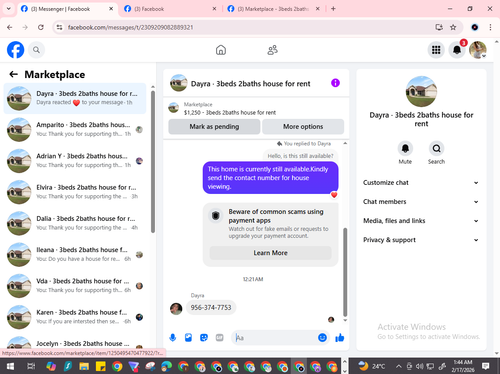This screenshot has height=374, width=500.
Task: Open the Adrian Y conversation
Action: (75, 161)
